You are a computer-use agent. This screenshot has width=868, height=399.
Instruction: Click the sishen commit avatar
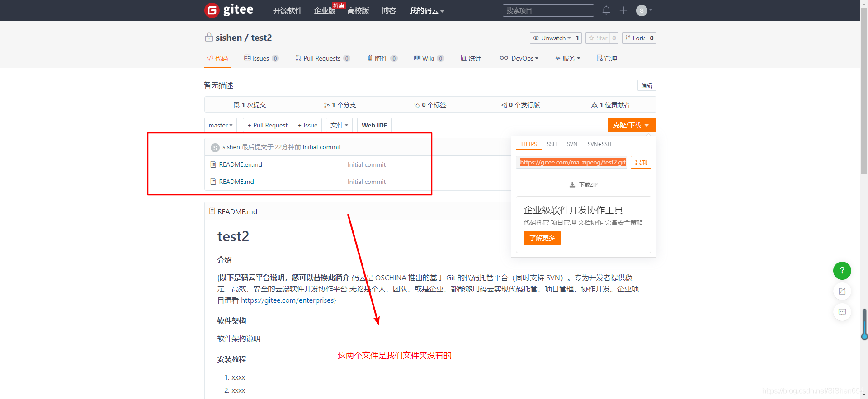[215, 147]
